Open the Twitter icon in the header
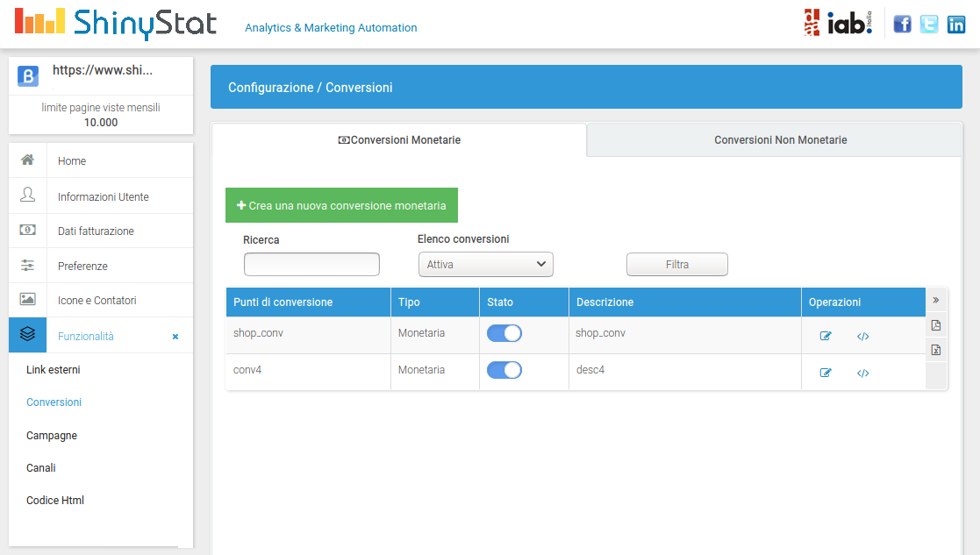The image size is (980, 555). point(929,25)
